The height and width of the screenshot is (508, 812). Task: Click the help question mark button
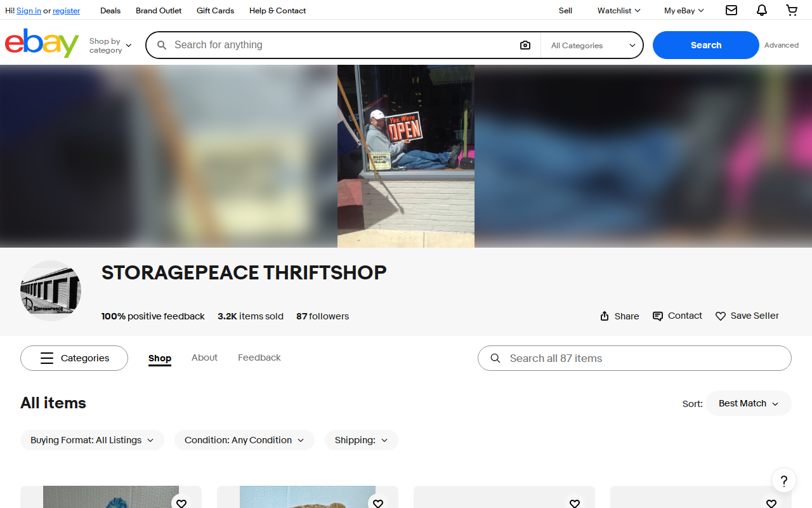(784, 480)
